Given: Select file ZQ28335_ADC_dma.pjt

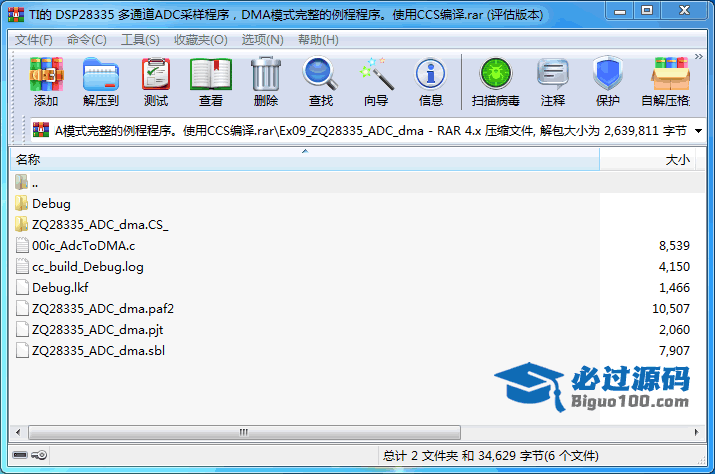Looking at the screenshot, I should pyautogui.click(x=358, y=330).
